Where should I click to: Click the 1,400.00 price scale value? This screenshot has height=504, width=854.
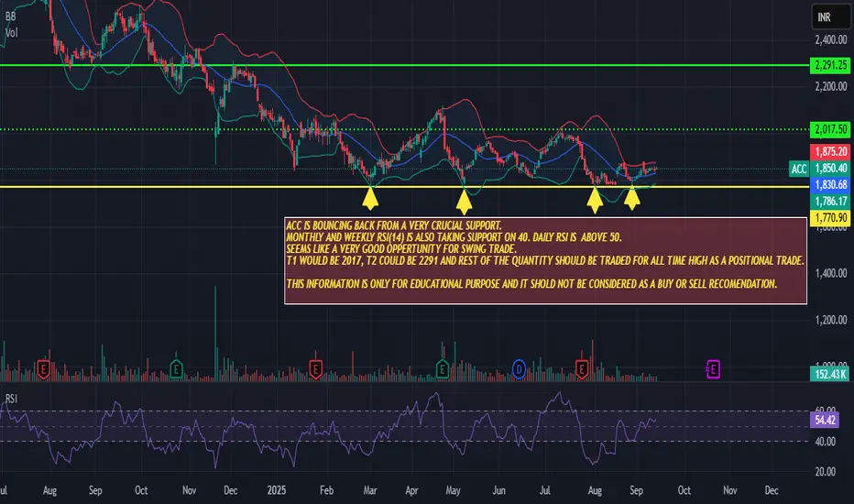tap(830, 273)
